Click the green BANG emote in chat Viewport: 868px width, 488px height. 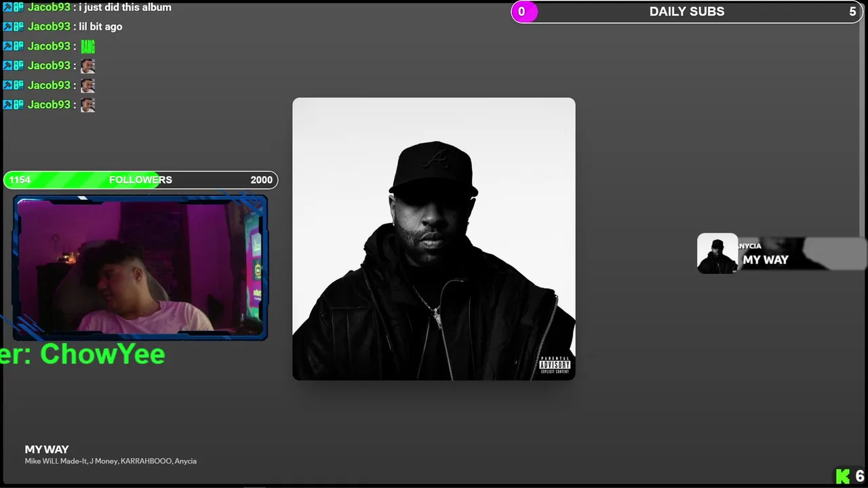(87, 47)
